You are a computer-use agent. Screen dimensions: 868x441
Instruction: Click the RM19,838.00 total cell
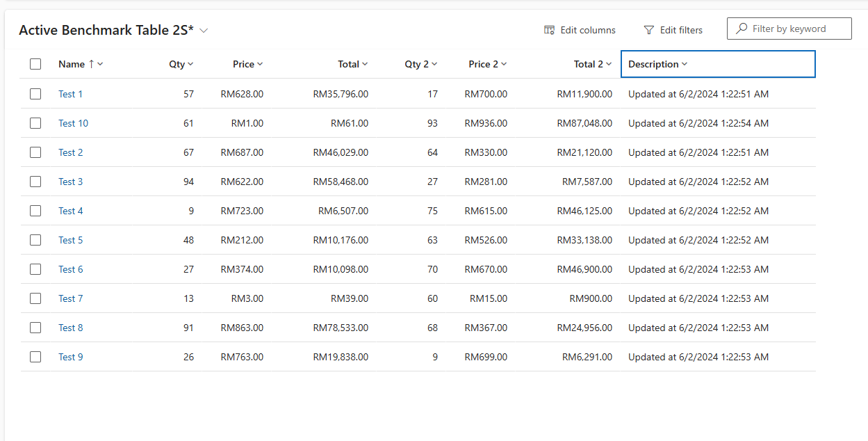tap(341, 357)
